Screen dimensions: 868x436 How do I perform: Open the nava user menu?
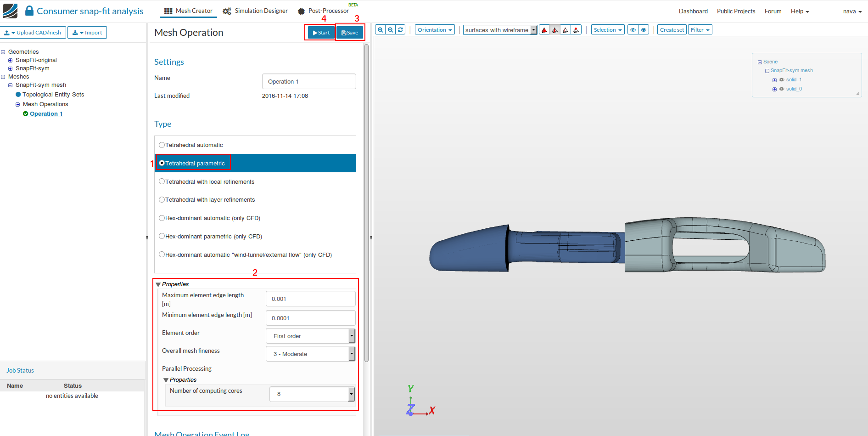click(x=852, y=11)
